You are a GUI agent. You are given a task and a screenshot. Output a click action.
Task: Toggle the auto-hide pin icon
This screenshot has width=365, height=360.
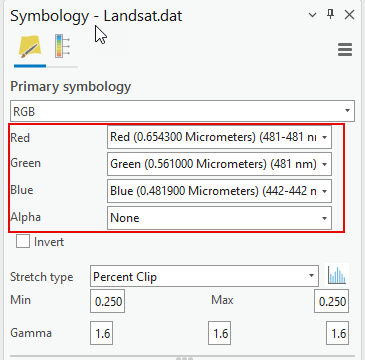330,14
